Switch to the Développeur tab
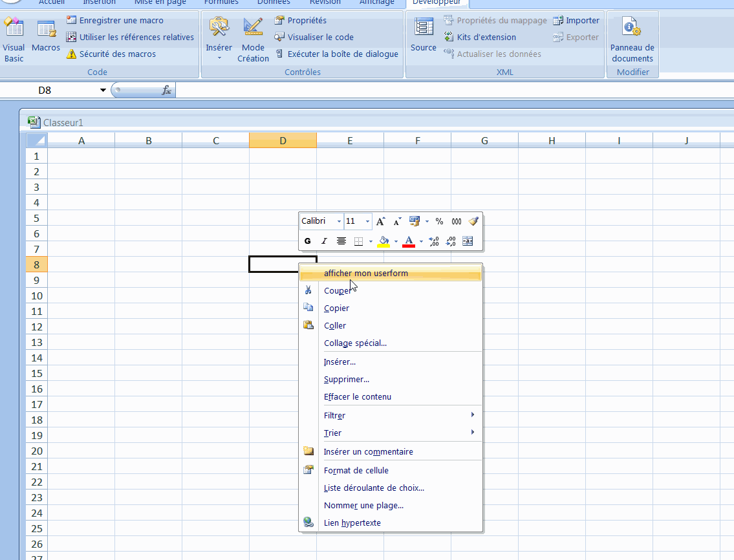The height and width of the screenshot is (560, 734). coord(437,3)
